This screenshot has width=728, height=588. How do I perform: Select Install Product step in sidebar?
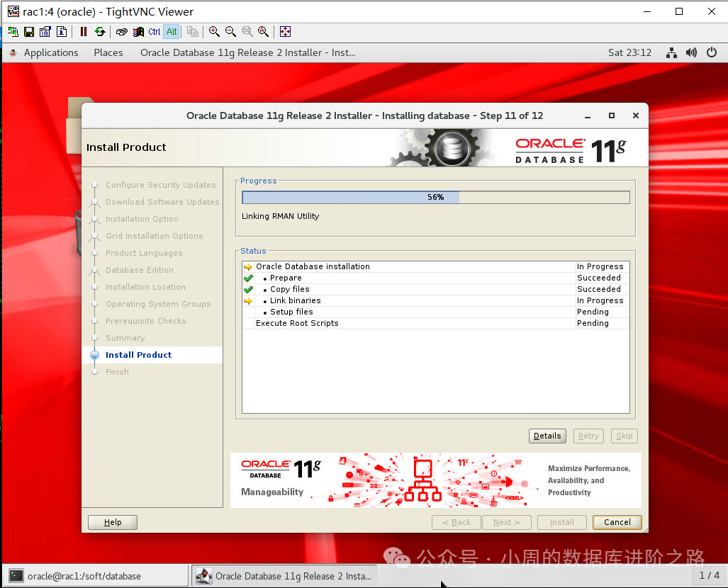click(x=138, y=355)
